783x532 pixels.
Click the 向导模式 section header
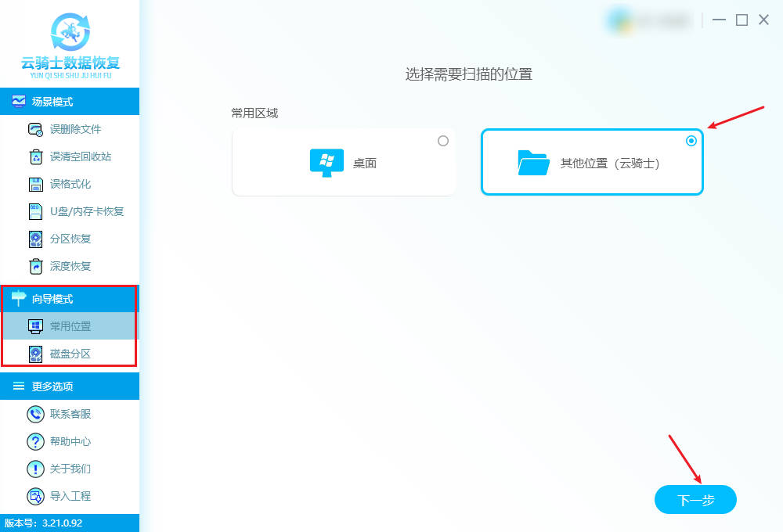point(70,298)
